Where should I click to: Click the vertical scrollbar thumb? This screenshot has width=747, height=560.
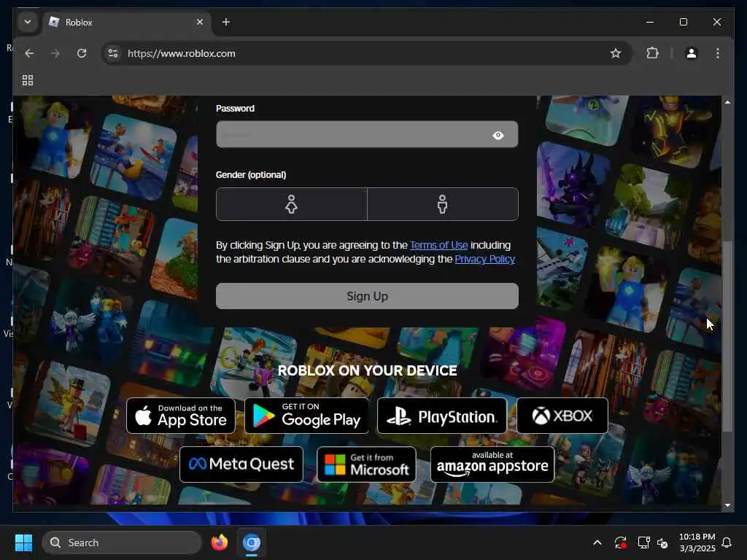[727, 335]
